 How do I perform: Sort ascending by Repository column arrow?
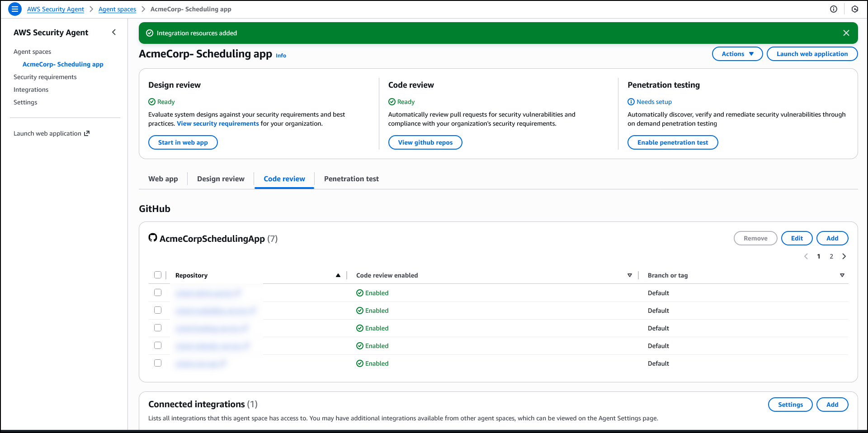pyautogui.click(x=338, y=275)
